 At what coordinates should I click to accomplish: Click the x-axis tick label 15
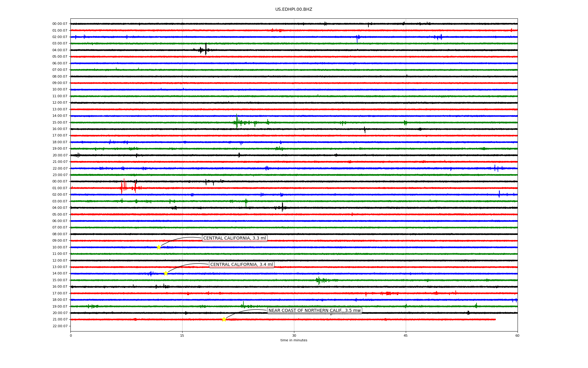[182, 335]
